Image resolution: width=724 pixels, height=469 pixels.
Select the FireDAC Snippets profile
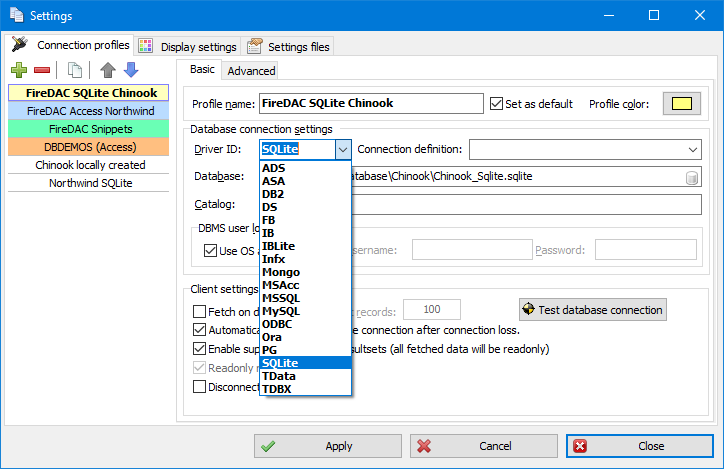point(89,129)
